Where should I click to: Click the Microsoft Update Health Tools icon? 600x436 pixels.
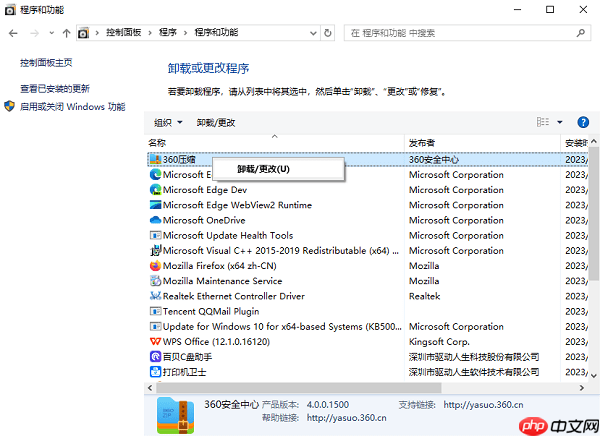tap(155, 235)
